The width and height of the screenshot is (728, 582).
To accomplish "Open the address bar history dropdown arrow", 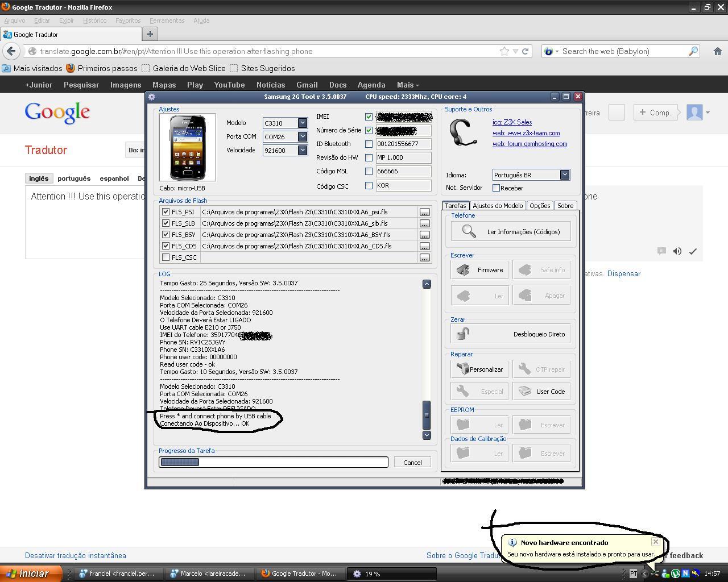I will (515, 51).
